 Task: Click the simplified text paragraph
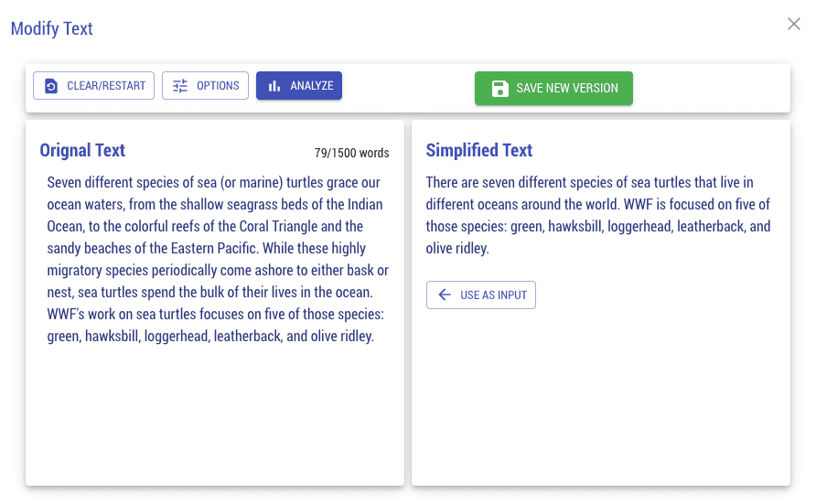click(x=598, y=215)
